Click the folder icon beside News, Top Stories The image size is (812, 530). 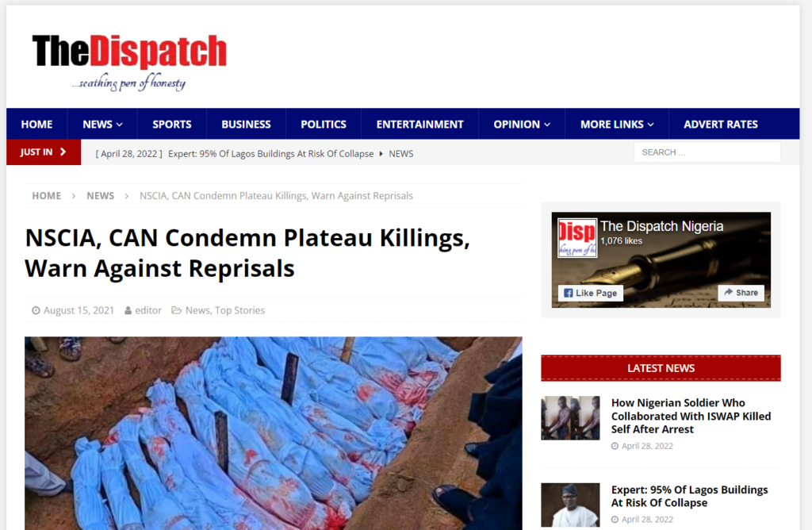click(x=177, y=310)
